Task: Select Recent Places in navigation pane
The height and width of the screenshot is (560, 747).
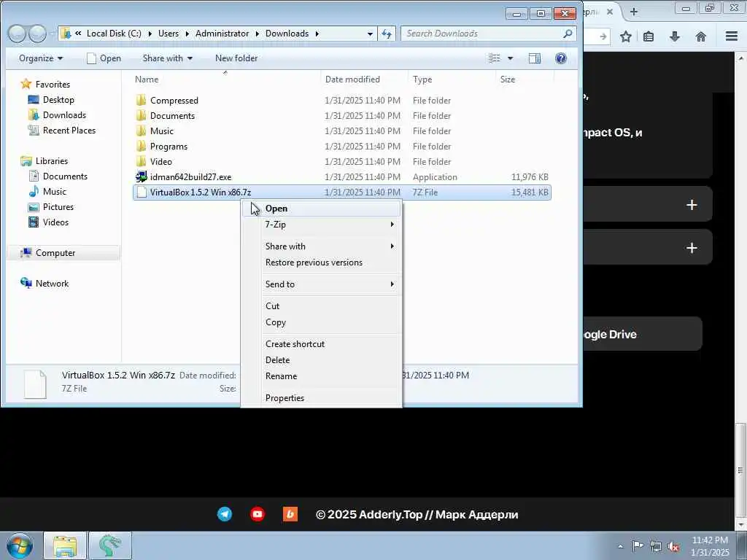Action: (61, 130)
